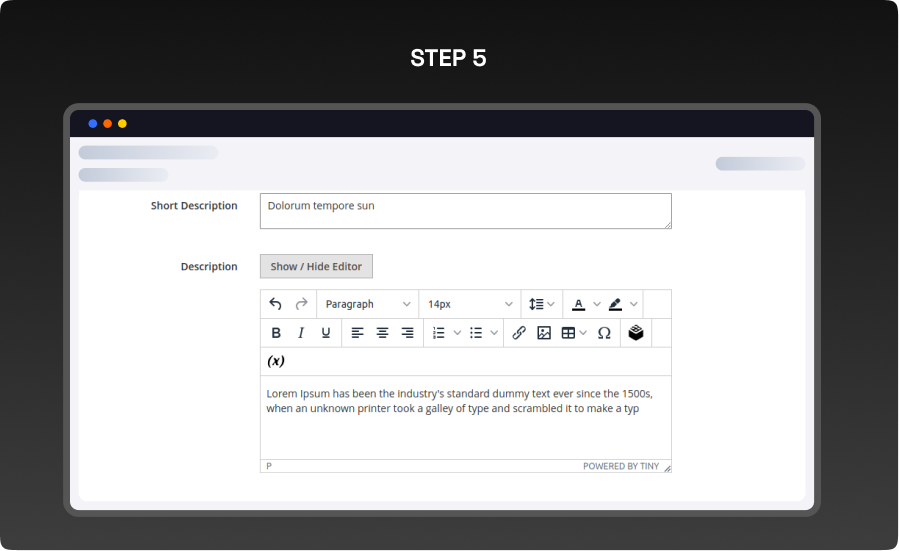
Task: Center align the text
Action: tap(382, 333)
